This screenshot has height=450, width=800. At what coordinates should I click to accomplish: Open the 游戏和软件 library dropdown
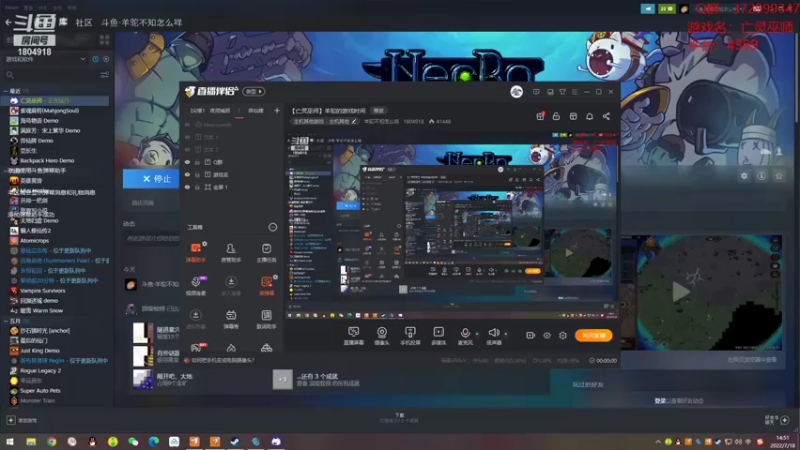tap(45, 59)
